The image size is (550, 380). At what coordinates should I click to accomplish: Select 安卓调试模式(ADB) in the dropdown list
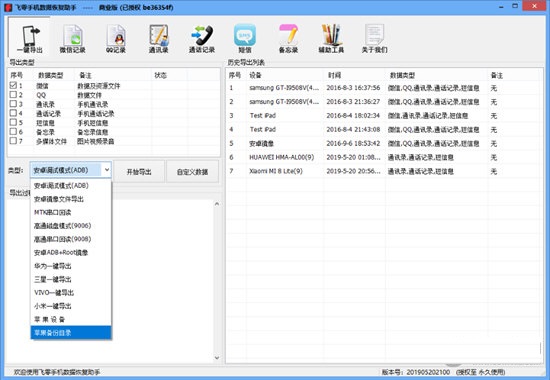click(71, 186)
